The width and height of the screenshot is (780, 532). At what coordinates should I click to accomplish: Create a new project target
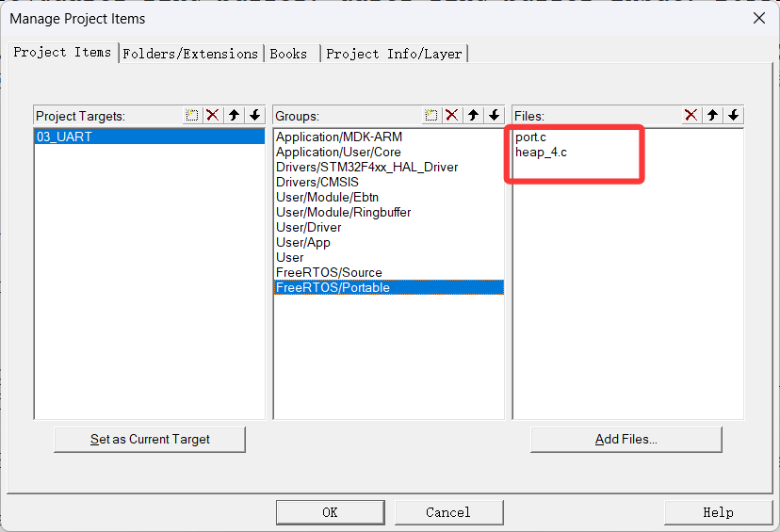192,116
